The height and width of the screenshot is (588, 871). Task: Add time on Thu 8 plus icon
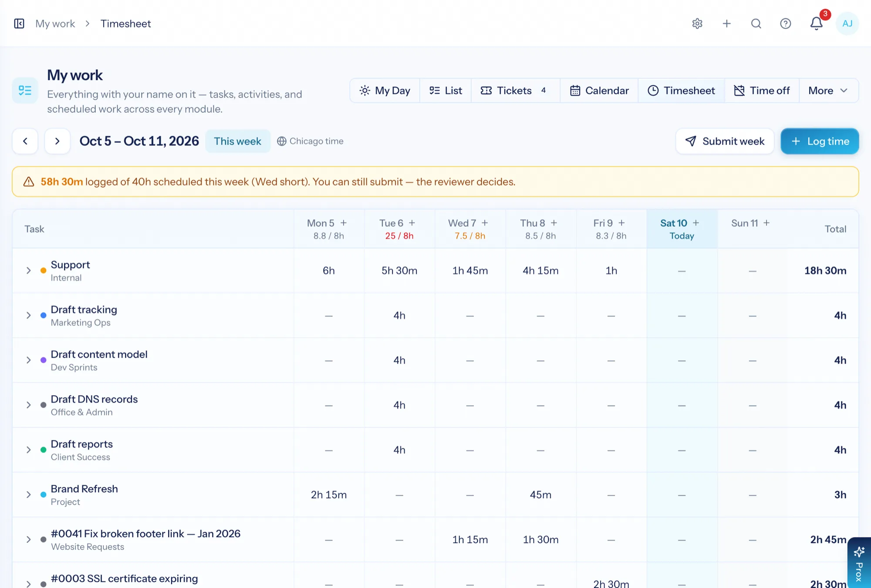[554, 223]
